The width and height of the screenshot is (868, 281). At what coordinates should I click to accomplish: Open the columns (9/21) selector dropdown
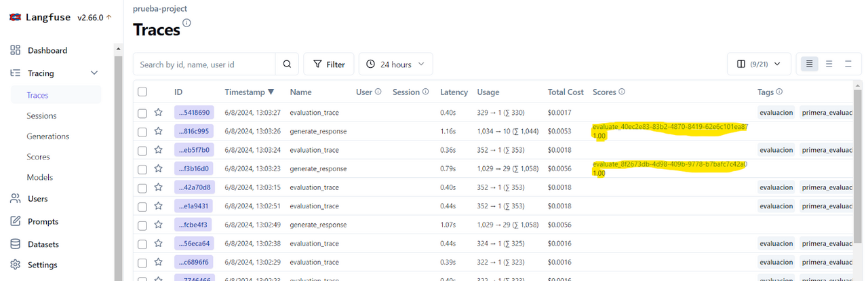pos(758,64)
